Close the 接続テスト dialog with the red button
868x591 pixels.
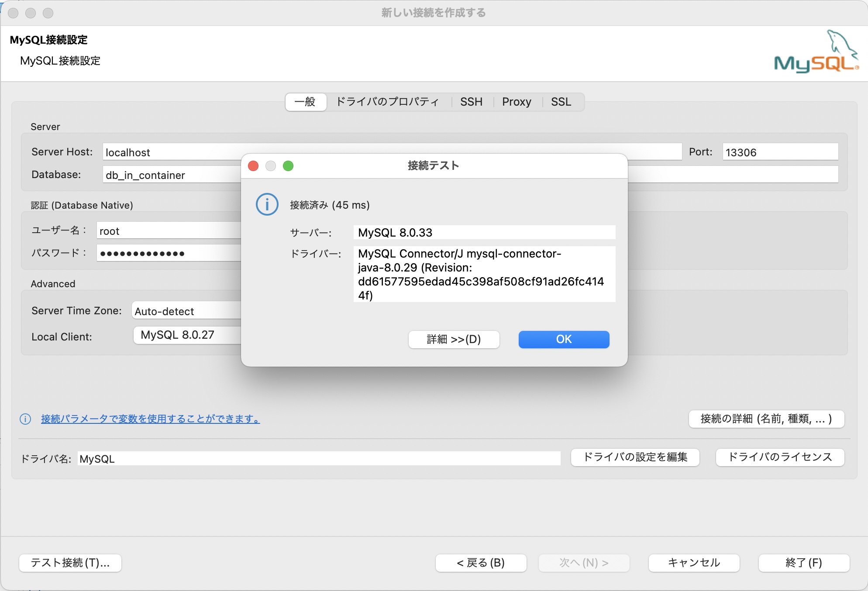pos(253,166)
